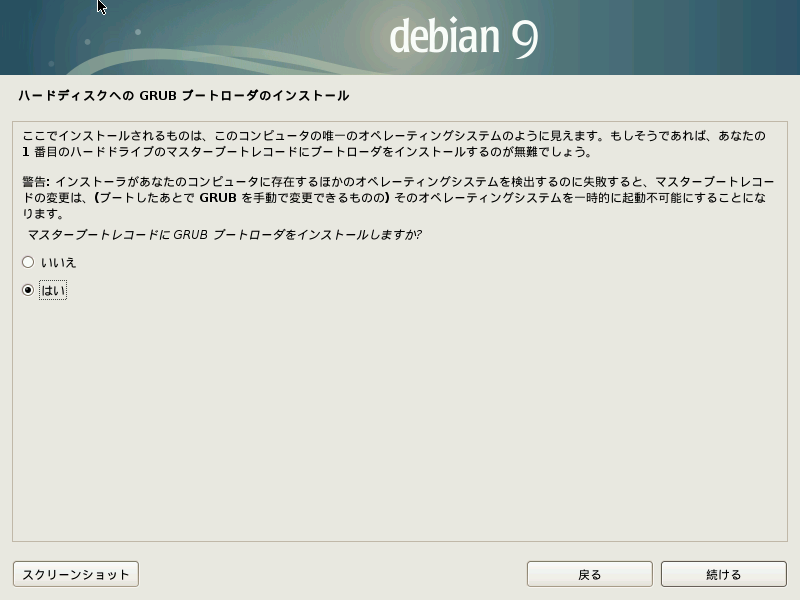Click the 続ける button

pos(723,574)
